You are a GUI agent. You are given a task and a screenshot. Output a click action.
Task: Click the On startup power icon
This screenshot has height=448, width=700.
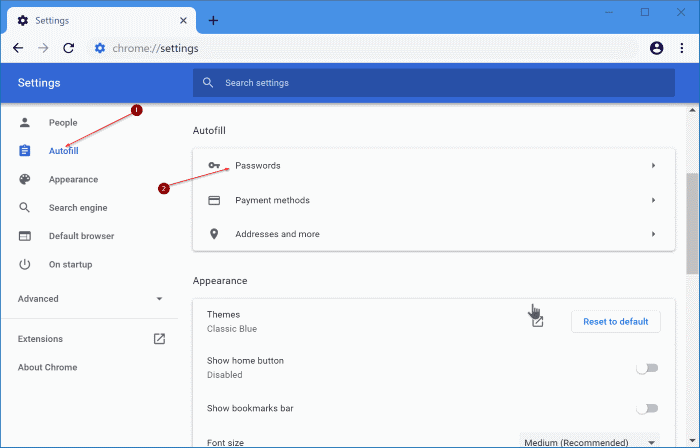25,264
